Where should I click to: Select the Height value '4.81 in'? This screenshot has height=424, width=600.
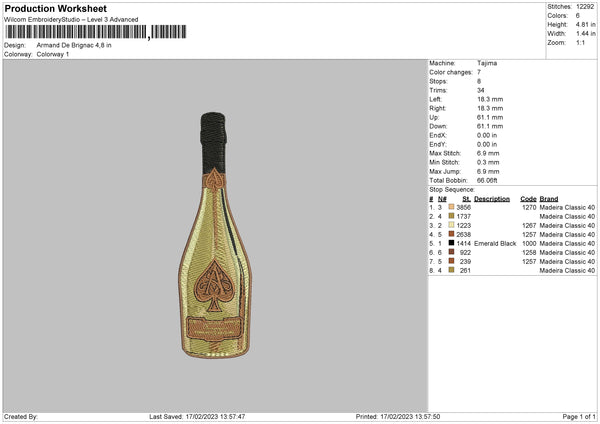click(x=585, y=24)
